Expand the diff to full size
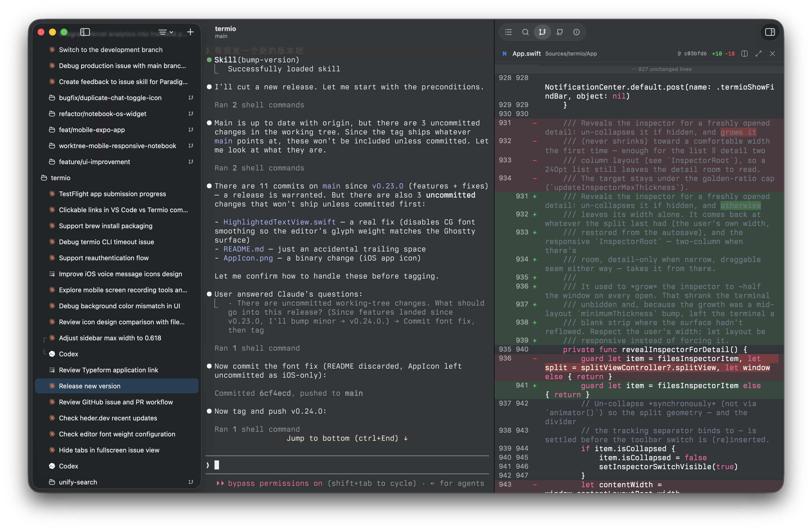Screen dimensions: 812x530 (758, 54)
